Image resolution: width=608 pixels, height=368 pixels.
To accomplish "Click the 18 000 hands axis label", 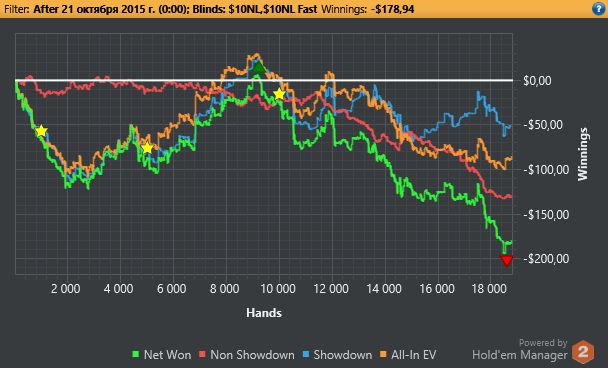I will [x=489, y=289].
